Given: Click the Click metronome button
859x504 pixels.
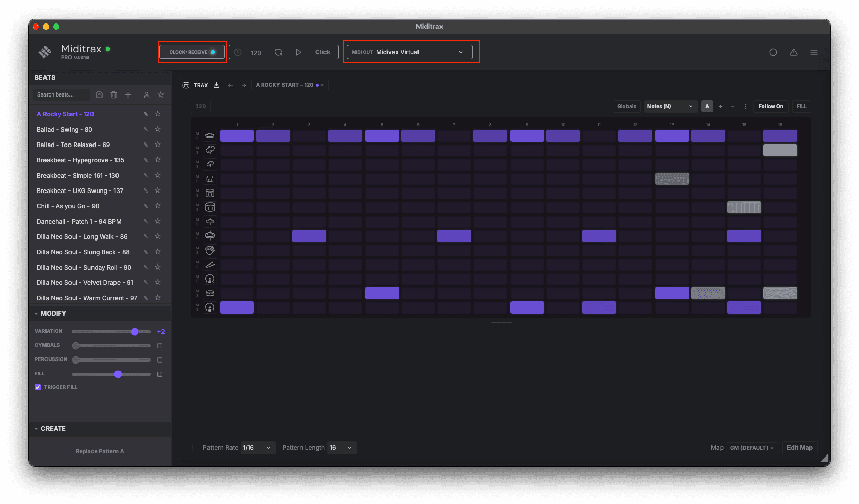Looking at the screenshot, I should pos(322,52).
